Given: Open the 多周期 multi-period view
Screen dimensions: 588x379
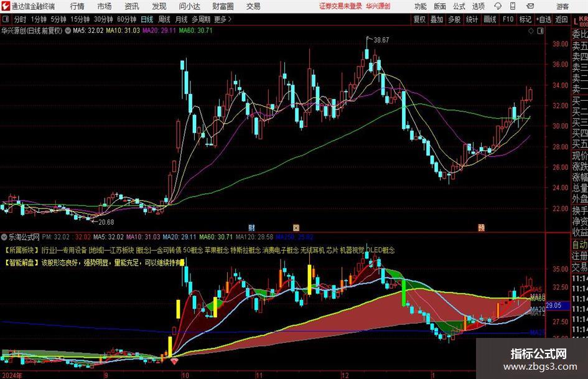Looking at the screenshot, I should point(201,19).
